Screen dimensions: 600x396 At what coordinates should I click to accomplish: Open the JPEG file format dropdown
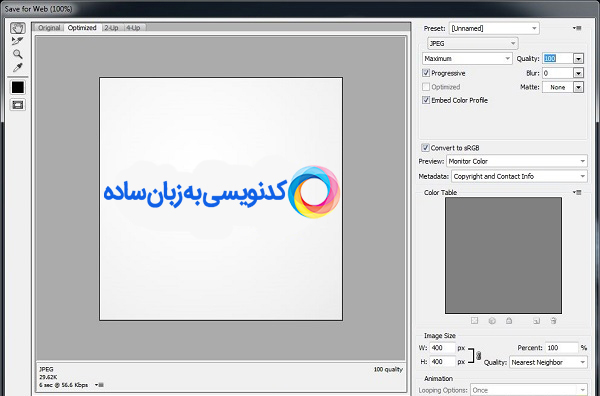(473, 44)
